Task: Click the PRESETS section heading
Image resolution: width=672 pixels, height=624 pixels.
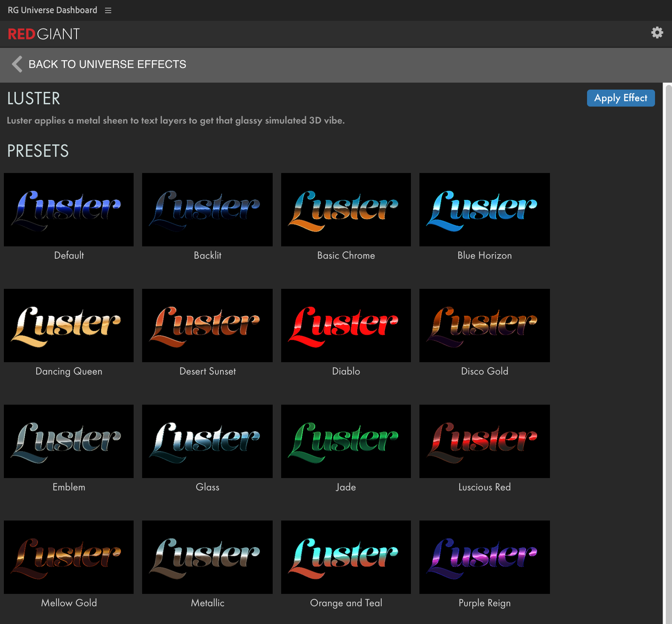Action: [38, 151]
